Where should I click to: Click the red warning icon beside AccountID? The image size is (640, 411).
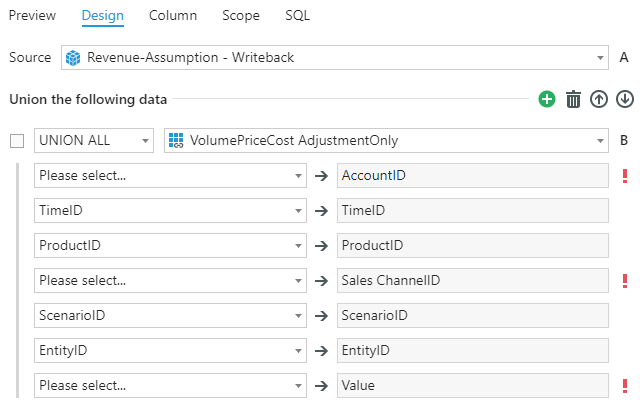click(625, 176)
